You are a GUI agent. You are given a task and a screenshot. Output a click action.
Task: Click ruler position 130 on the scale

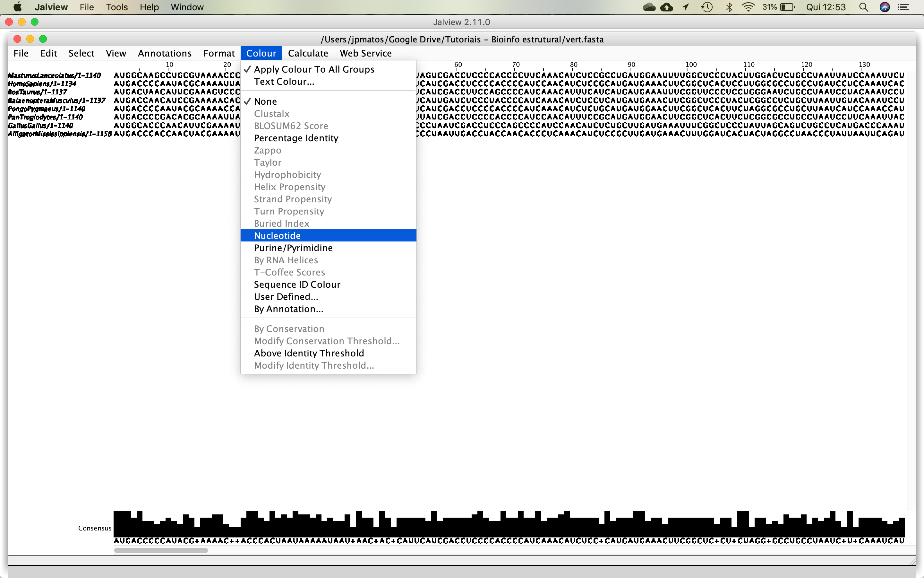point(864,65)
